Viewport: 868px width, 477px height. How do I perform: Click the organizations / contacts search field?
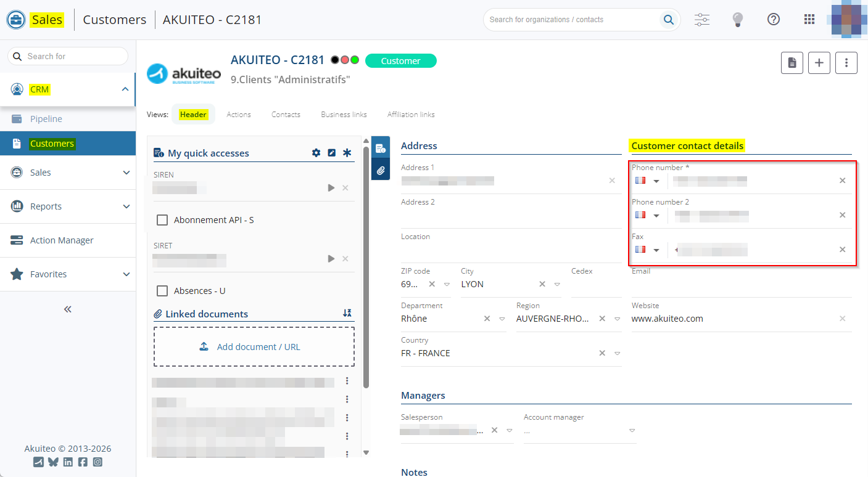coord(571,20)
